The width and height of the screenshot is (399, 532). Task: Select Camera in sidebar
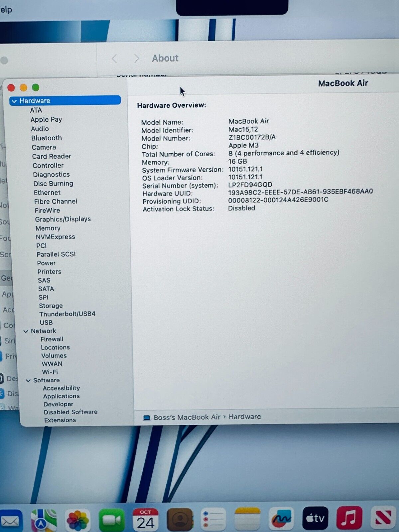click(x=44, y=147)
